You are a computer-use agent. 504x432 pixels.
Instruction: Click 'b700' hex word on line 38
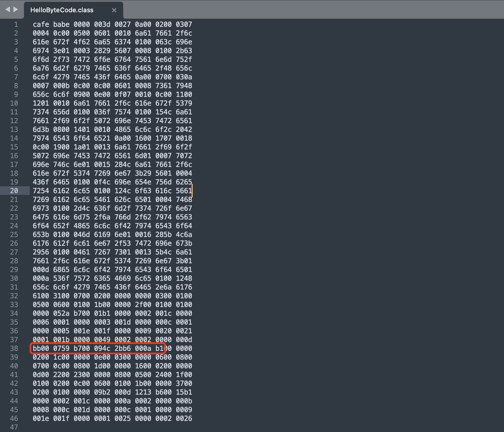pos(82,349)
